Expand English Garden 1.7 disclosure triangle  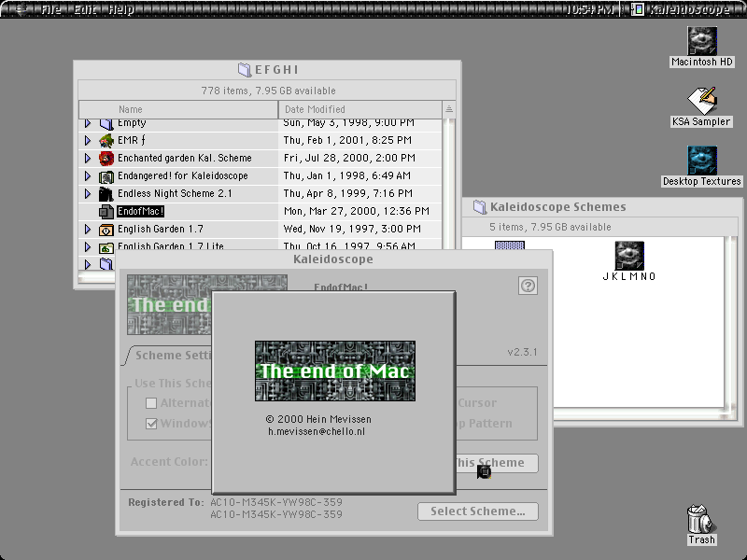[88, 229]
